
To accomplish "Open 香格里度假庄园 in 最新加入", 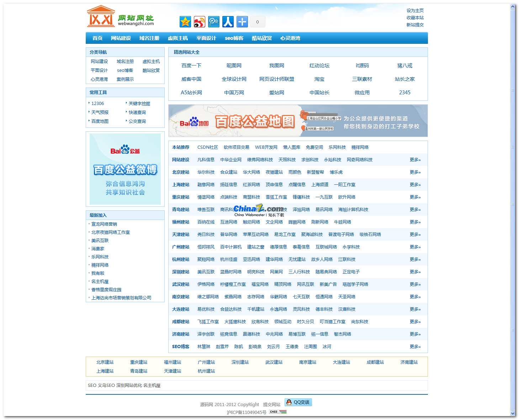I will [x=106, y=290].
